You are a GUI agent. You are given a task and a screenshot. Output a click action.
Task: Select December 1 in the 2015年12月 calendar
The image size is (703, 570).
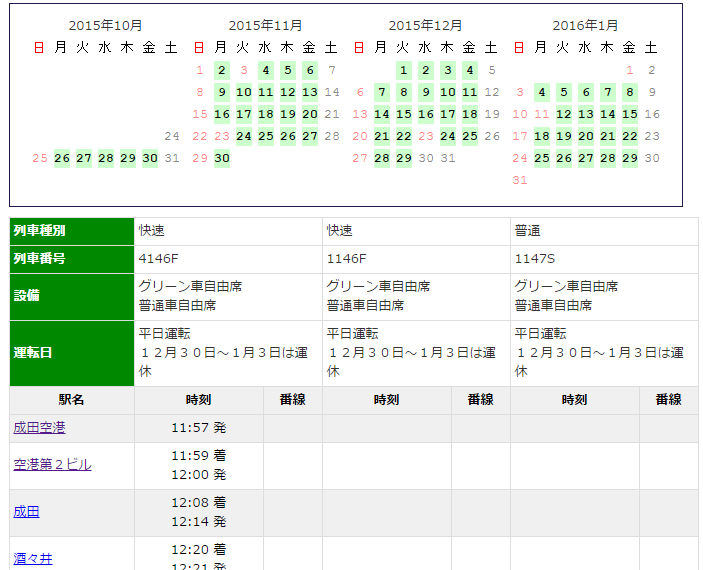(x=404, y=70)
